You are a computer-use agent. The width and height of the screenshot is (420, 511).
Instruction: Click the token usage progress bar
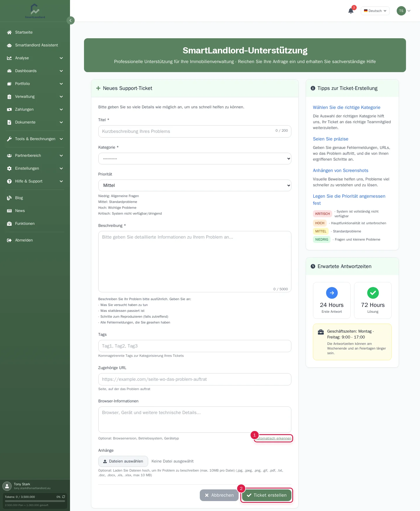[x=35, y=501]
